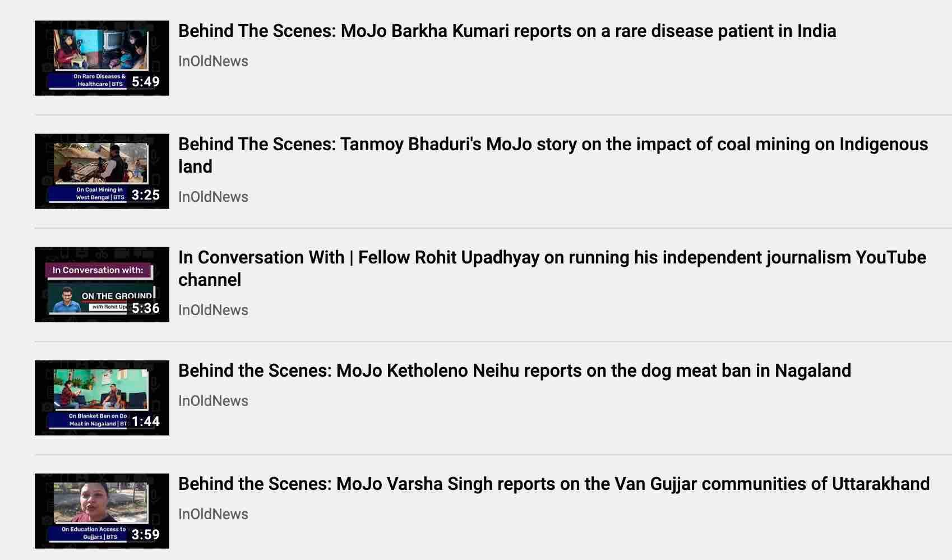The height and width of the screenshot is (560, 952).
Task: Click the 5:36 duration badge
Action: point(146,308)
